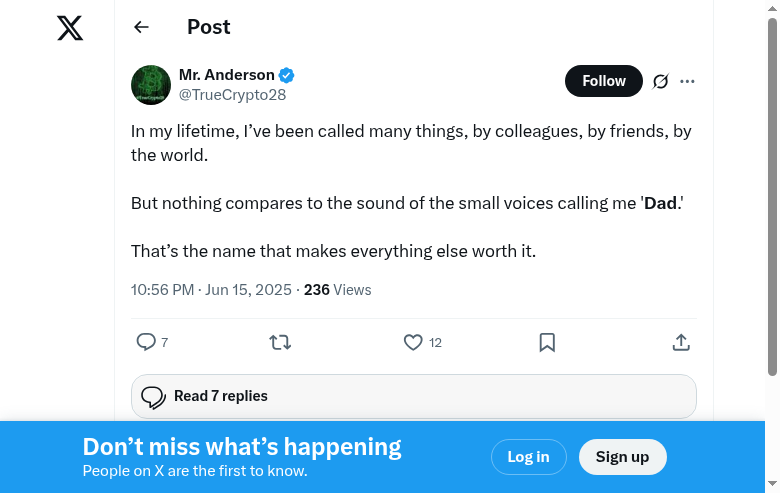Go back using the arrow icon
The image size is (780, 493).
point(141,28)
